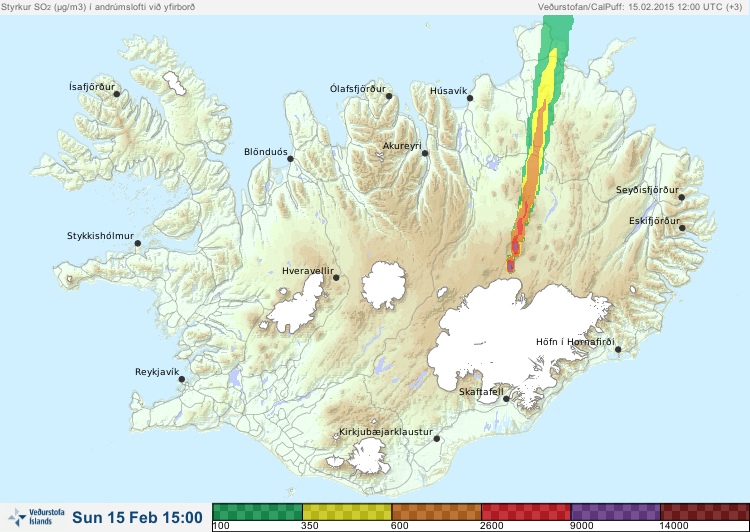Image resolution: width=750 pixels, height=532 pixels.
Task: Click the Skaftafell label
Action: point(481,392)
